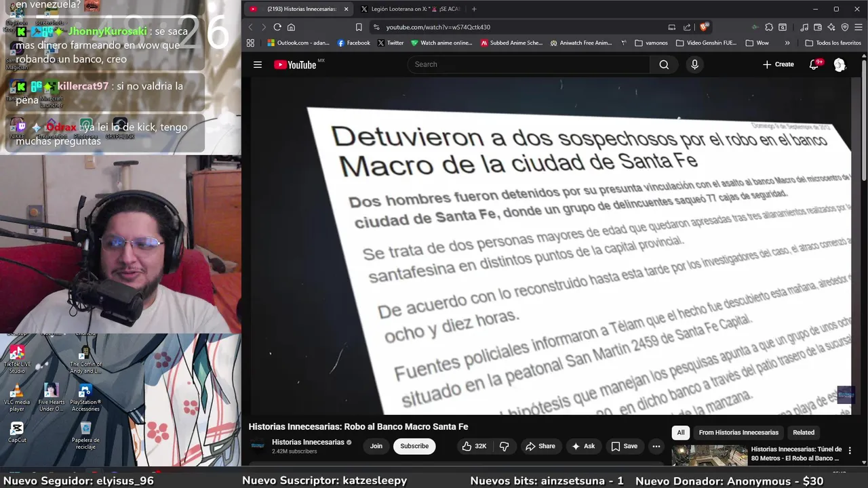This screenshot has width=868, height=488.
Task: Click into the YouTube Search field
Action: coord(529,64)
